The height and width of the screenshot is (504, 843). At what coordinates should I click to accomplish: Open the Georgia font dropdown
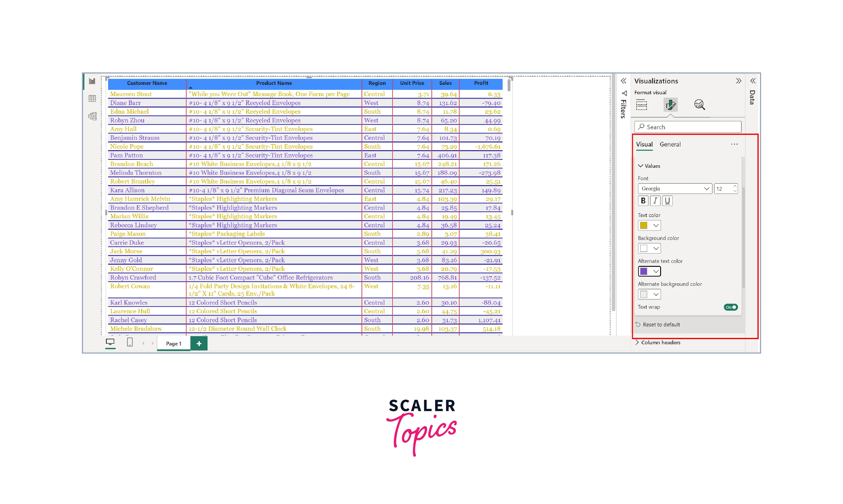[x=675, y=188]
